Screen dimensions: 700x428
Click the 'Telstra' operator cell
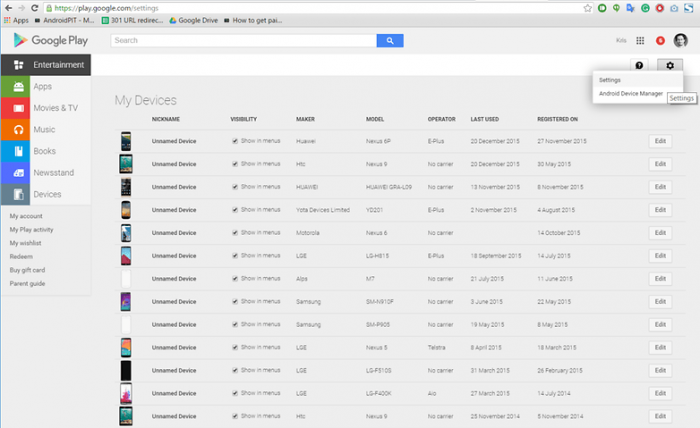click(x=436, y=348)
